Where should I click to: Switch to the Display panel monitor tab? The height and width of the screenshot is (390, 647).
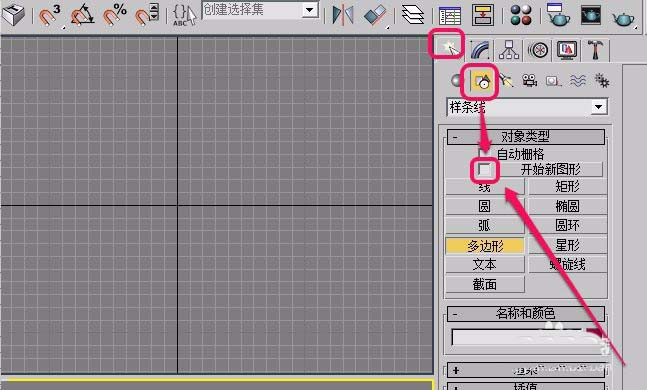[567, 50]
